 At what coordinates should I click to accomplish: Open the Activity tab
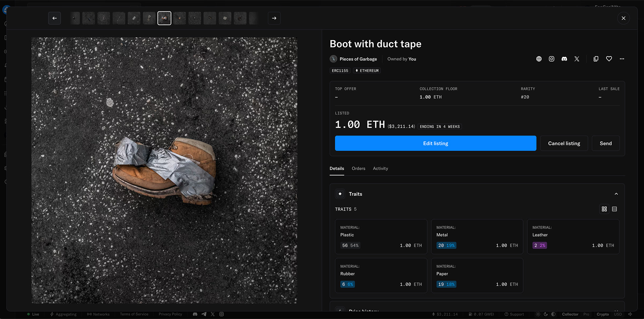(x=380, y=169)
